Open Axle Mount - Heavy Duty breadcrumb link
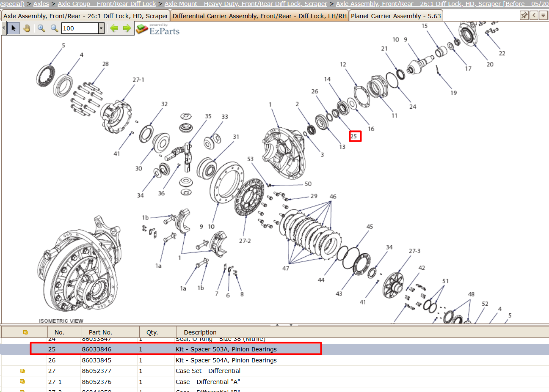 tap(246, 4)
